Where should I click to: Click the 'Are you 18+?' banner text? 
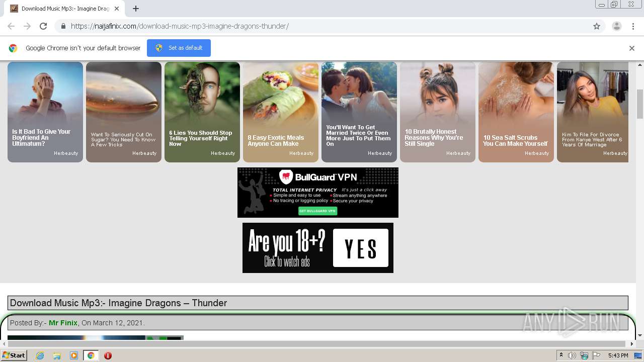[x=287, y=242]
